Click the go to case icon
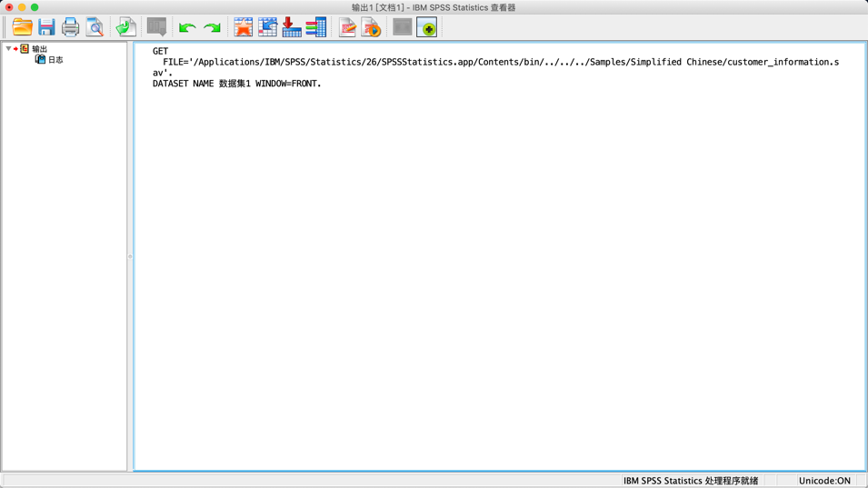Screen dimensions: 868x488 coord(267,27)
